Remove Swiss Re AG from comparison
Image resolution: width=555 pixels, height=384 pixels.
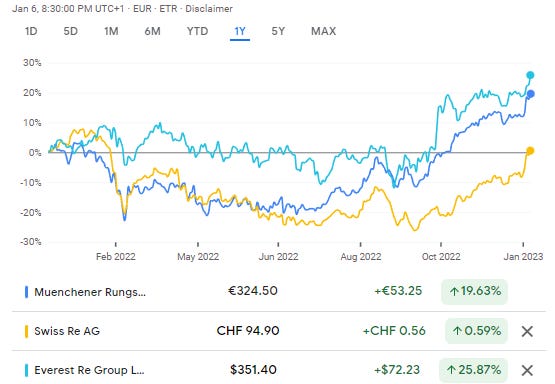(527, 331)
